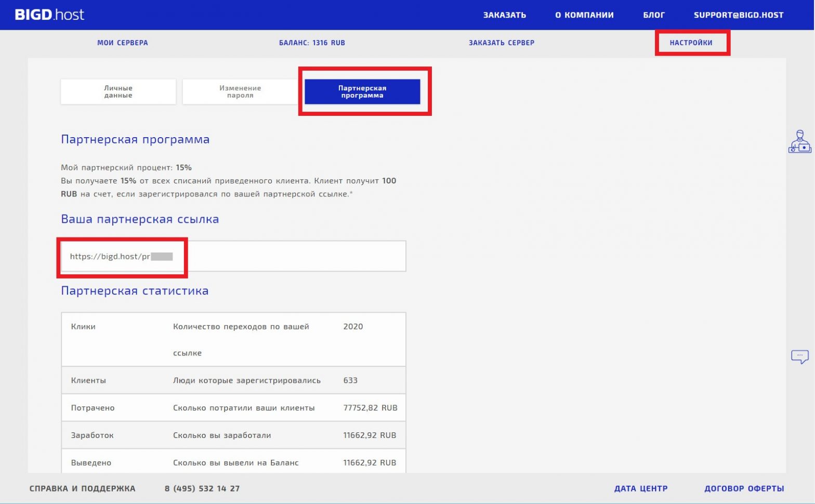This screenshot has width=815, height=504.
Task: Select the Партнерская программа tab
Action: [x=362, y=91]
